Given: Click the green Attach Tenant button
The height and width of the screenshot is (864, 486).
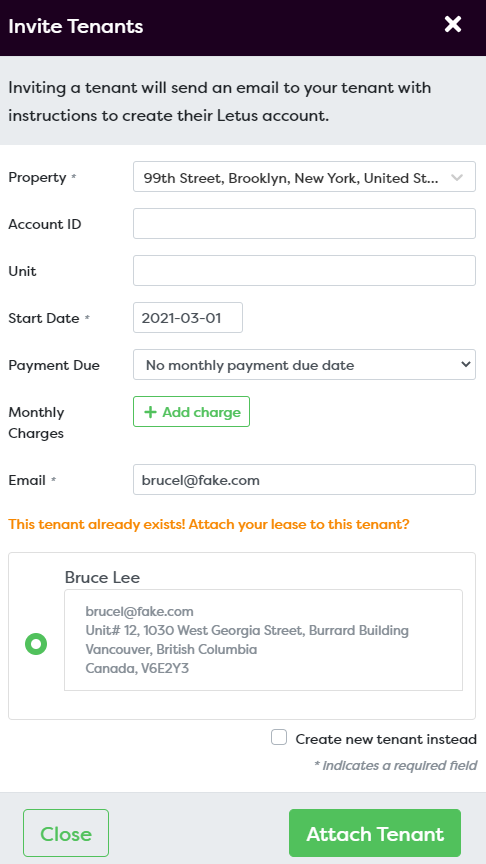Looking at the screenshot, I should [375, 833].
